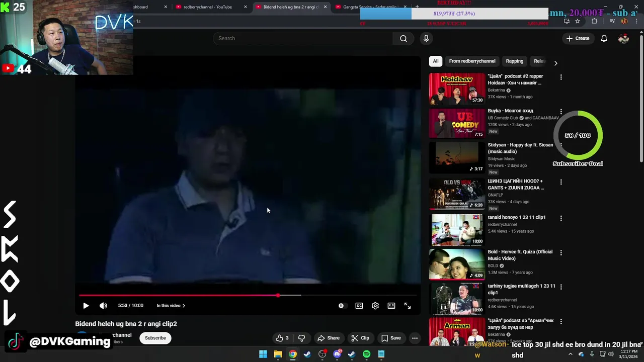Open Discord from the taskbar
The width and height of the screenshot is (644, 362).
coord(337,354)
